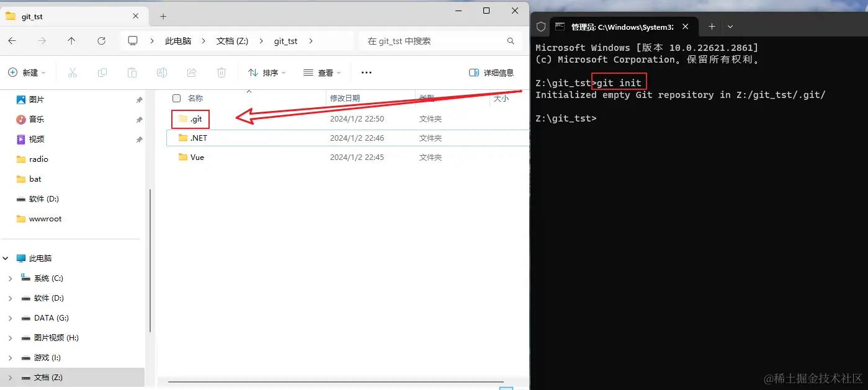Click chevron after 此电脑 in address bar
Screen dimensions: 868x390
[x=204, y=41]
